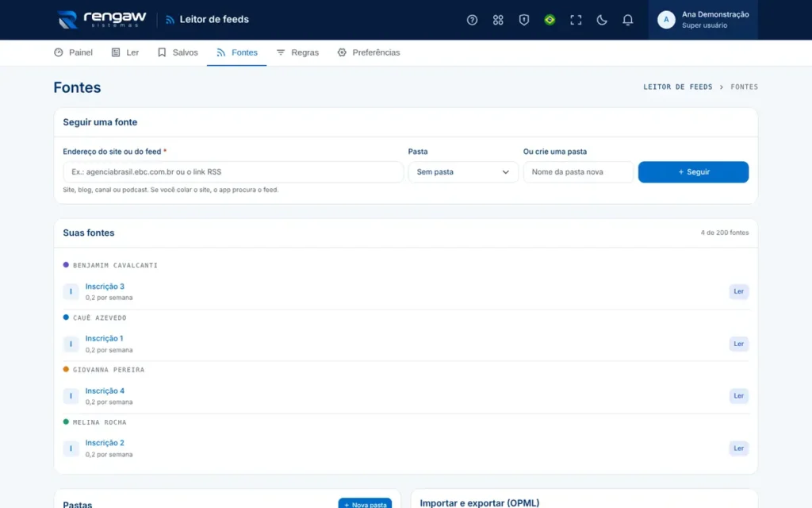Click orange dot of Giovanna Pereira folder
This screenshot has width=812, height=508.
[x=66, y=370]
